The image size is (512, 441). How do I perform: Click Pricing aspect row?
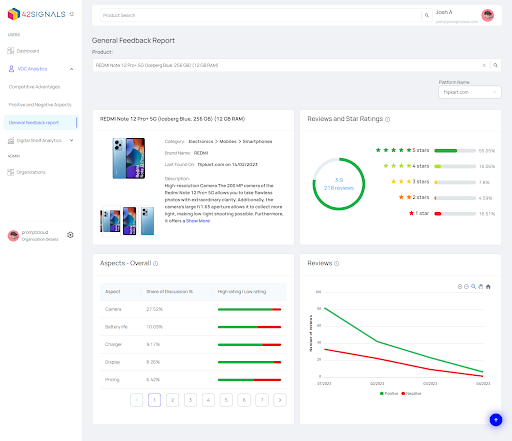click(x=193, y=380)
